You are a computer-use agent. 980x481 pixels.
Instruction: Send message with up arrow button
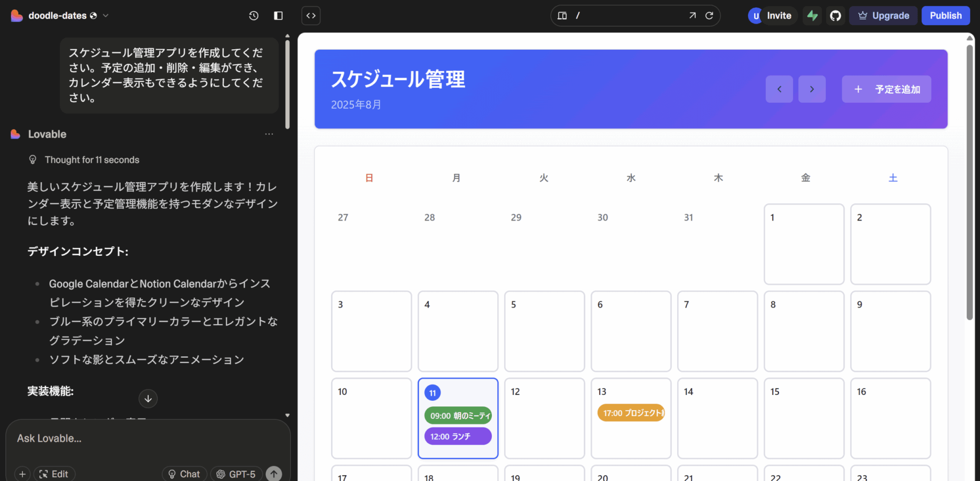point(274,474)
